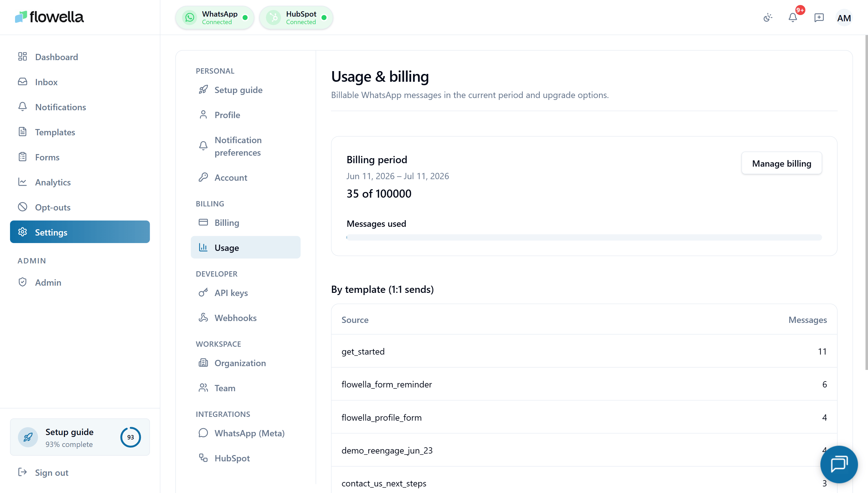Click the API keys key icon
868x493 pixels.
204,293
